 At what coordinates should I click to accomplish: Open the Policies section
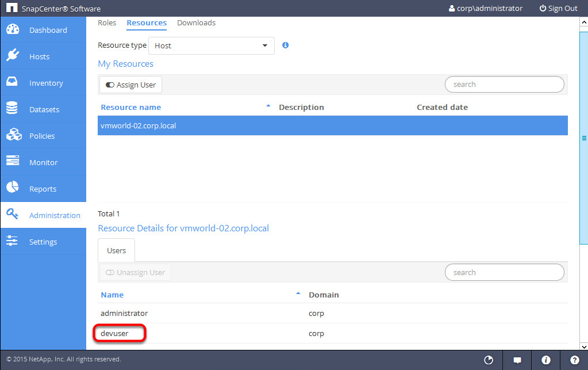tap(44, 136)
